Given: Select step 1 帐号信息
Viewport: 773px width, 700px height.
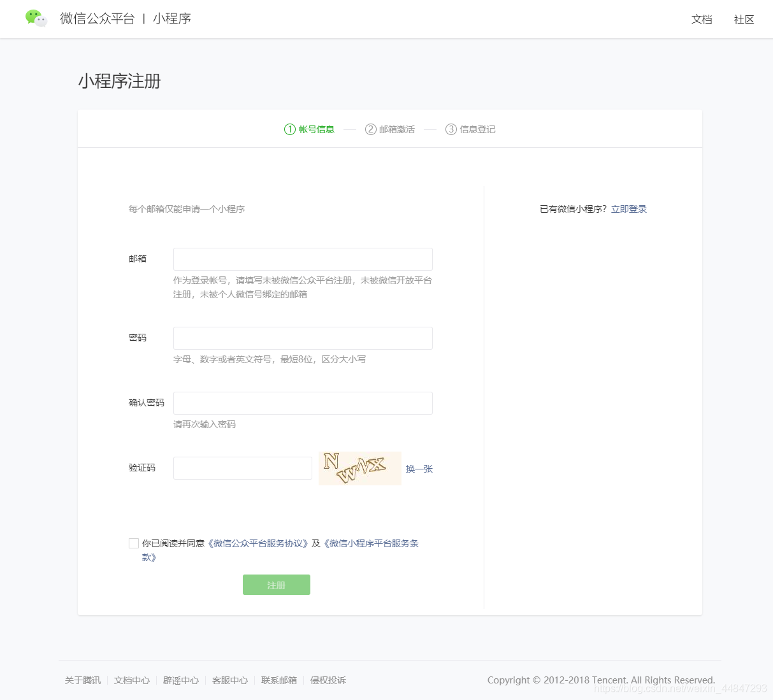Looking at the screenshot, I should tap(309, 129).
